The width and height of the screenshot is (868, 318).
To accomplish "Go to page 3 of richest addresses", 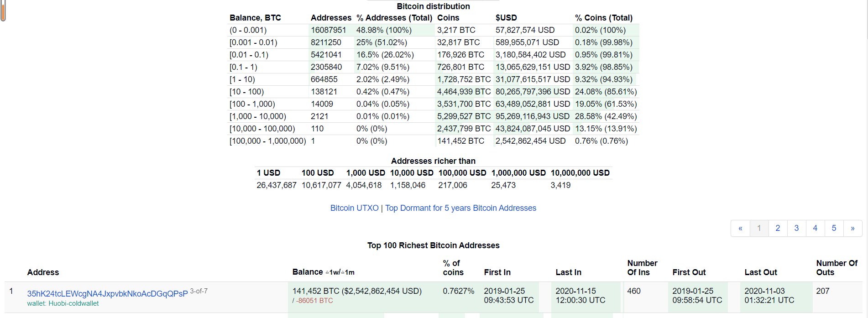I will [x=796, y=228].
